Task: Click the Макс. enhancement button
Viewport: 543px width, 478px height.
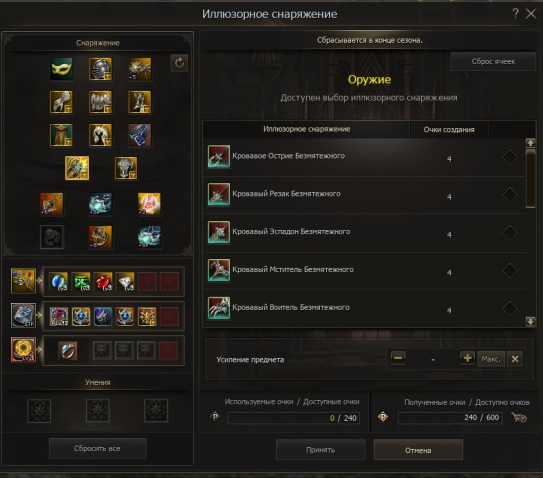Action: pyautogui.click(x=491, y=359)
